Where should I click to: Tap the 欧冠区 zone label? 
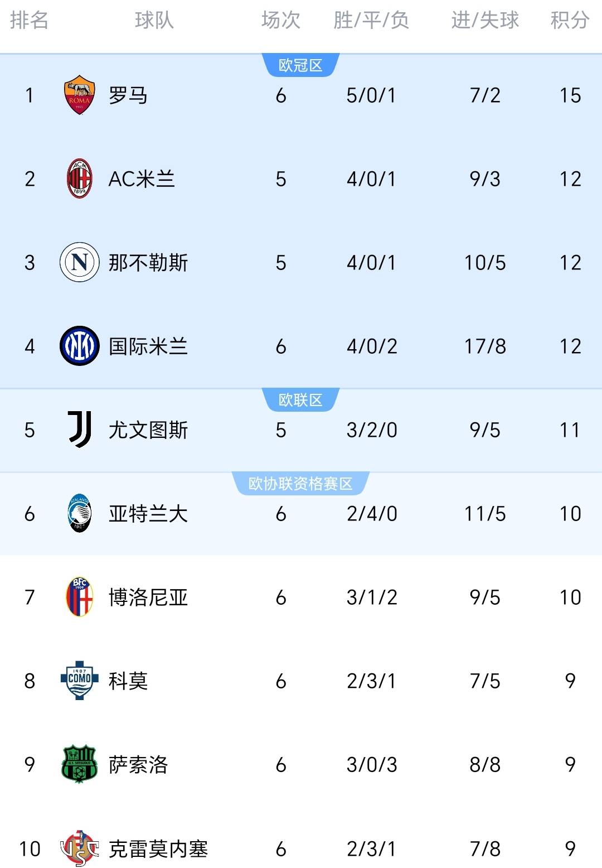tap(300, 65)
